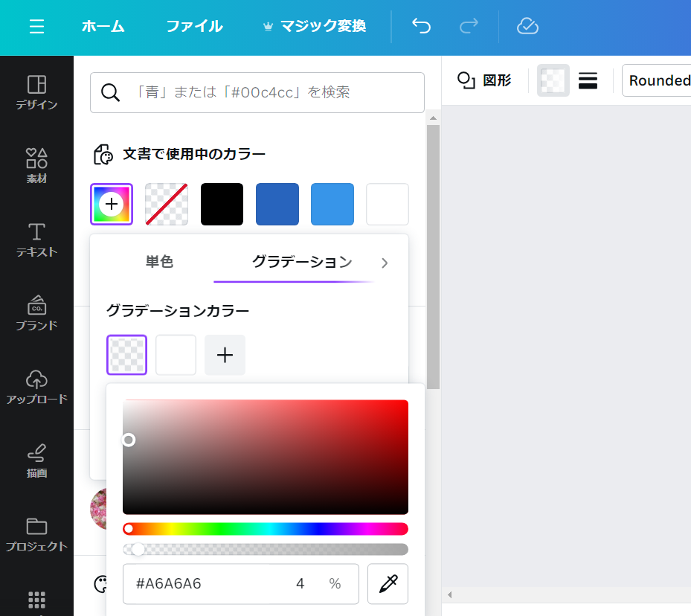Image resolution: width=691 pixels, height=616 pixels.
Task: Open the ファイル menu
Action: pos(194,27)
